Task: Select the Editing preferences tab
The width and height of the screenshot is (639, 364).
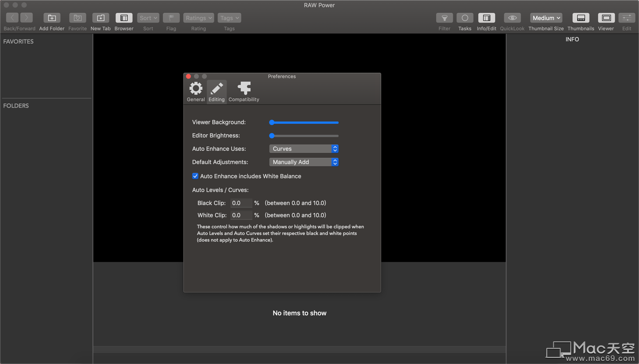Action: click(217, 92)
